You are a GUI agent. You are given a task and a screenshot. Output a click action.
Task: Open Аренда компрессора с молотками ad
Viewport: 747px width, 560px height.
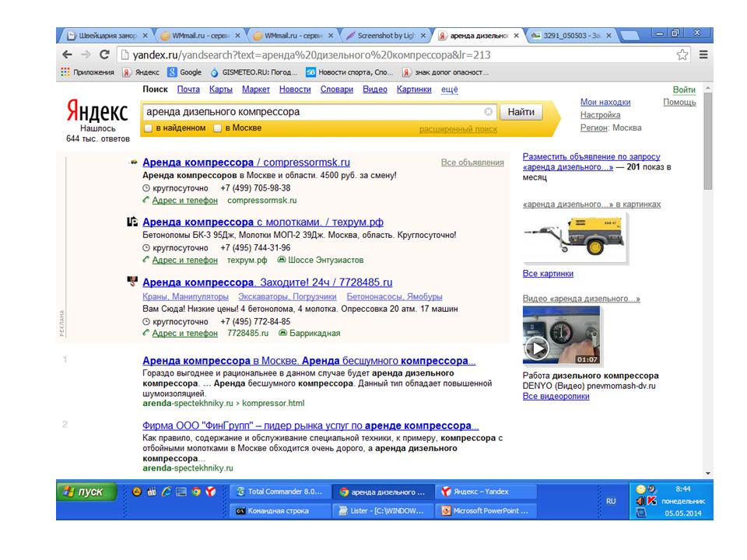[262, 222]
